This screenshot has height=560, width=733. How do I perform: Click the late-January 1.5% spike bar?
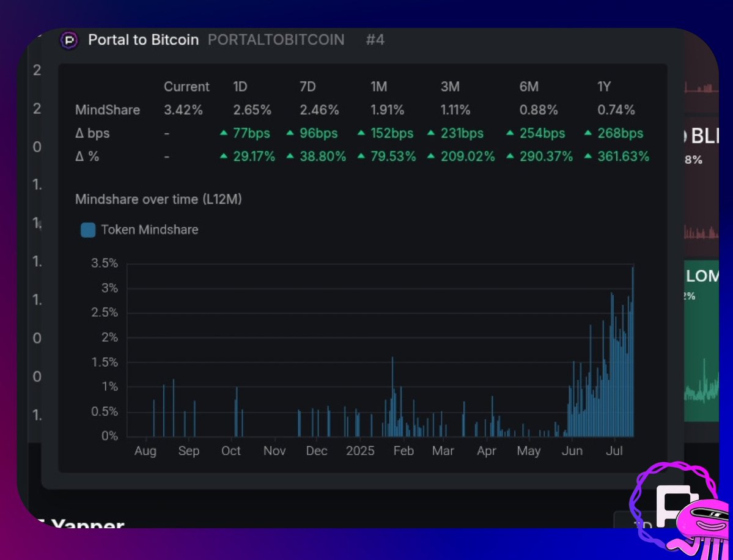click(x=392, y=396)
